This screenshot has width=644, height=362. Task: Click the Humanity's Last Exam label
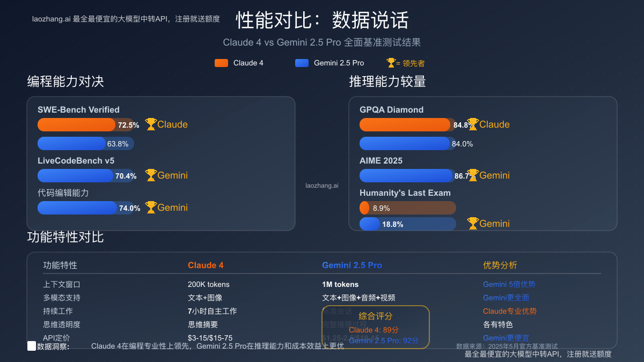click(405, 193)
